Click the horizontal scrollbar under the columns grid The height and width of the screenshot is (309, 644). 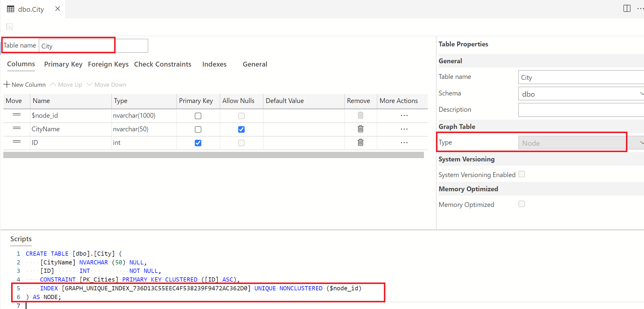coord(213,155)
